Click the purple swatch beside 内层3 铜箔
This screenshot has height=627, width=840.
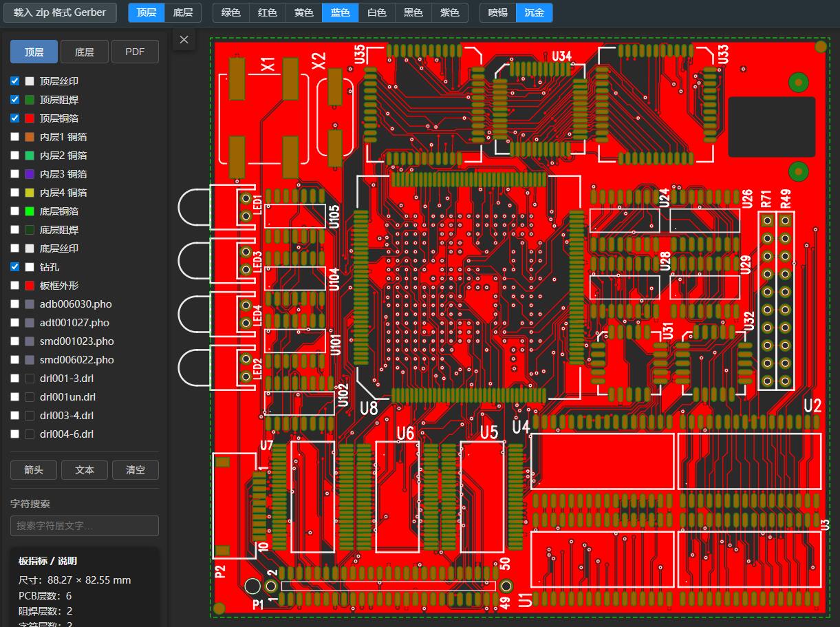(x=30, y=174)
